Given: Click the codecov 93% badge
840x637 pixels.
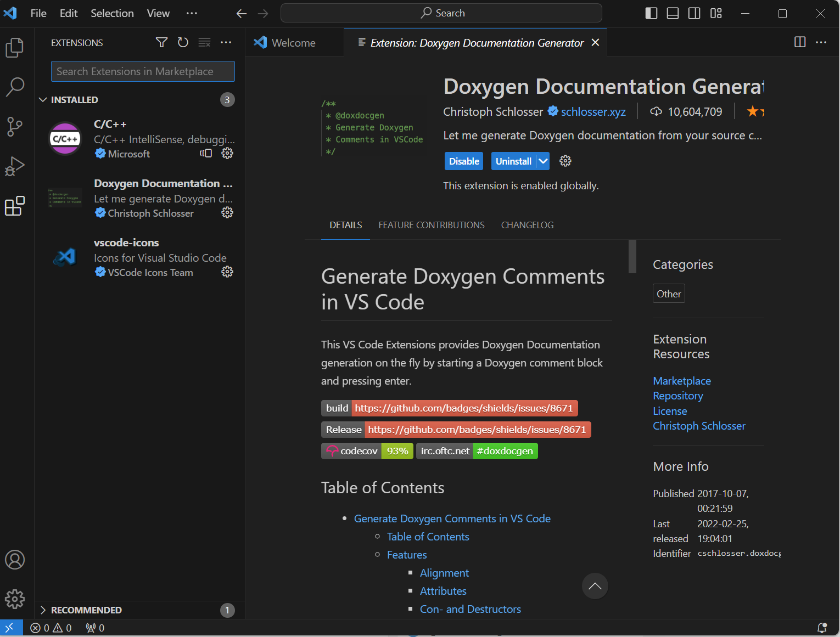Looking at the screenshot, I should pos(367,451).
